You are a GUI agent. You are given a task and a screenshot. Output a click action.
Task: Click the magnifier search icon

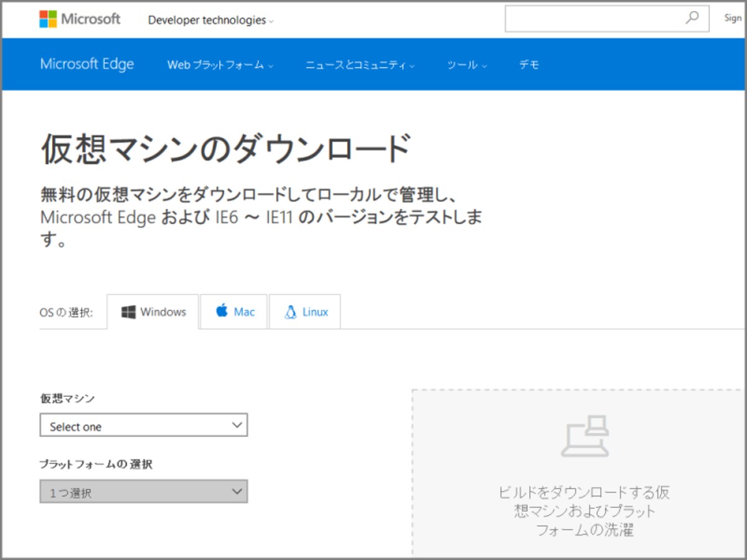click(692, 18)
